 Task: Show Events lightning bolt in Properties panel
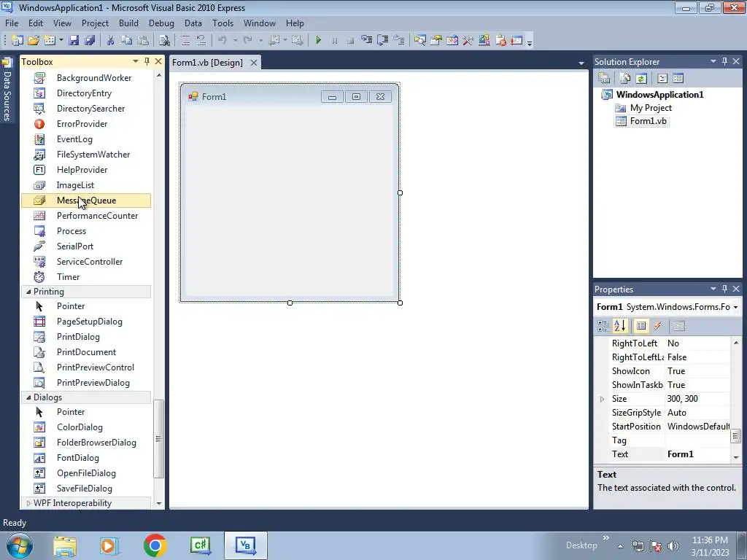(658, 326)
